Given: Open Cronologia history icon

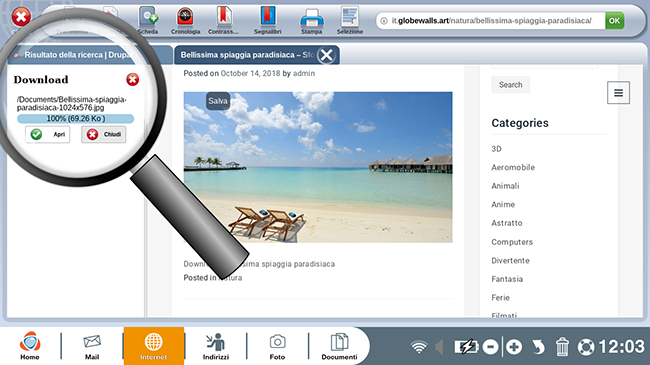Looking at the screenshot, I should click(x=185, y=20).
